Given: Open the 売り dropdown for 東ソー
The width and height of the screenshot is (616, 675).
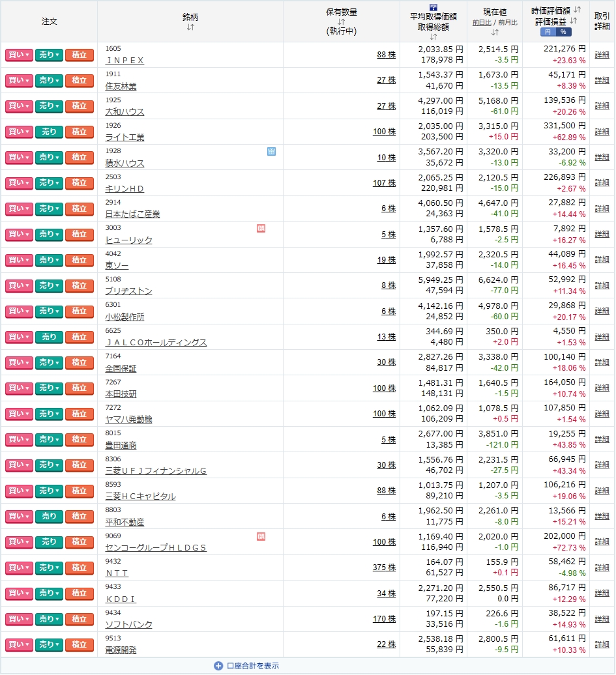Looking at the screenshot, I should [49, 260].
